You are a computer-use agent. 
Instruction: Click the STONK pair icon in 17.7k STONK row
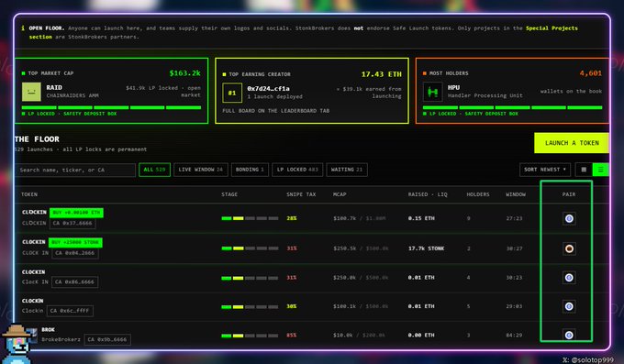point(569,248)
